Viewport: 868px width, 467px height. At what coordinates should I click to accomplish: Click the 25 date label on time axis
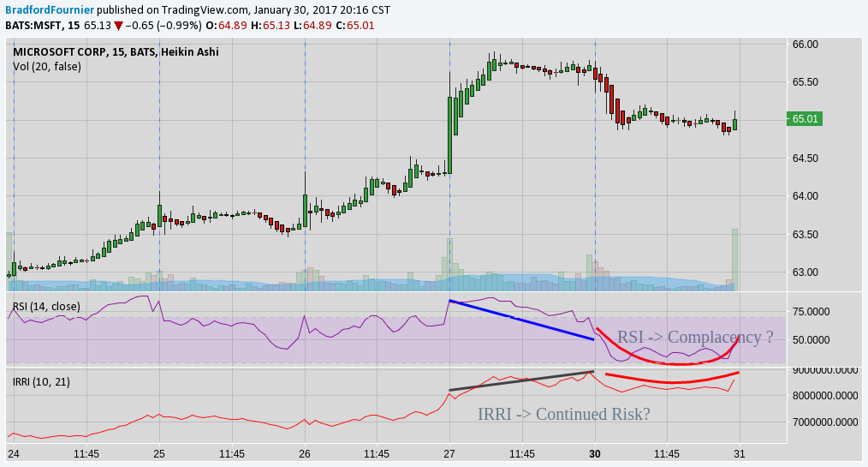pyautogui.click(x=159, y=454)
